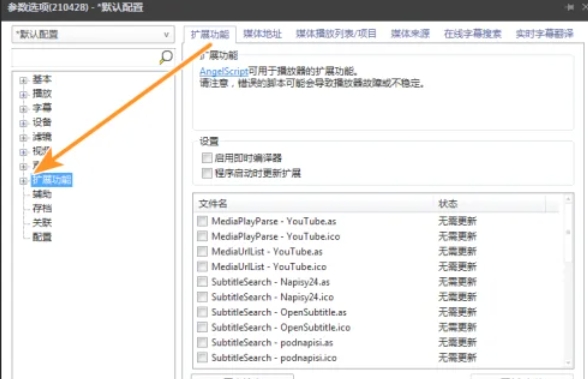Click the settings search input field
This screenshot has width=588, height=379.
coord(86,57)
